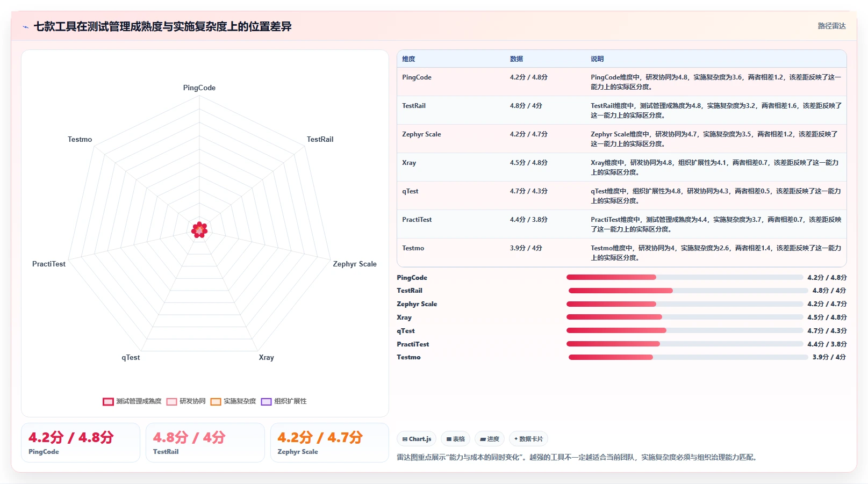Click the 说明 column header

click(x=597, y=59)
